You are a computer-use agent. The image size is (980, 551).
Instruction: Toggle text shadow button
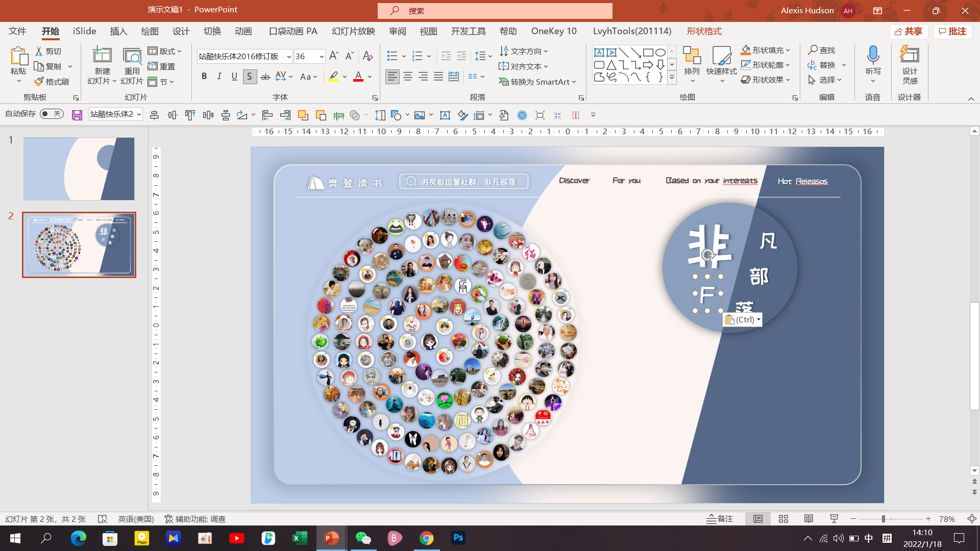pyautogui.click(x=250, y=77)
